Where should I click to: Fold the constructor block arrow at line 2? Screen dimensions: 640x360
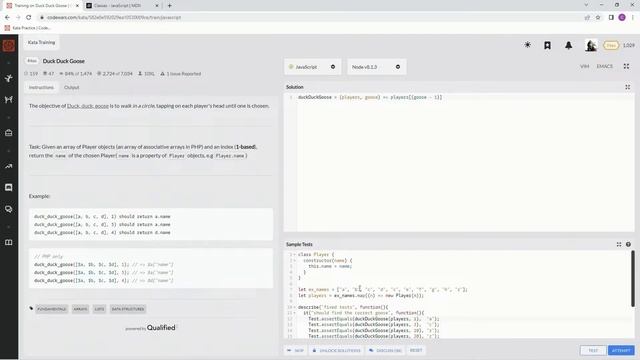coord(294,260)
